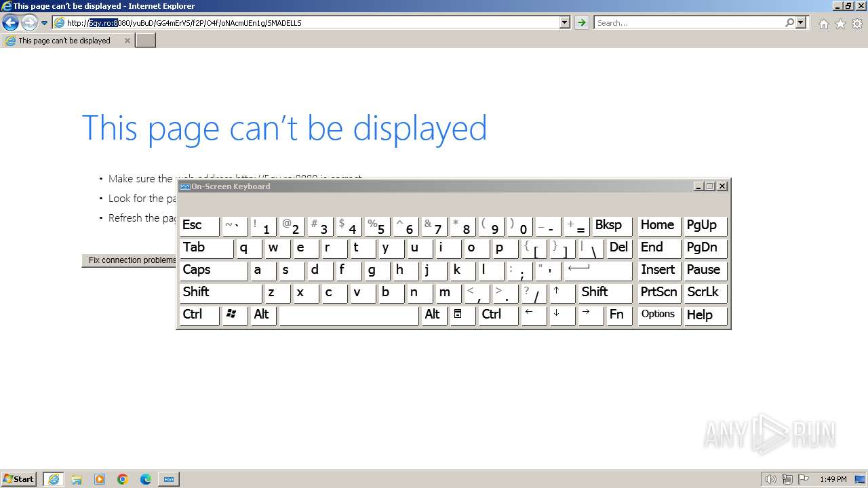Click the space bar key
Screen dimensions: 868x488
(x=349, y=315)
